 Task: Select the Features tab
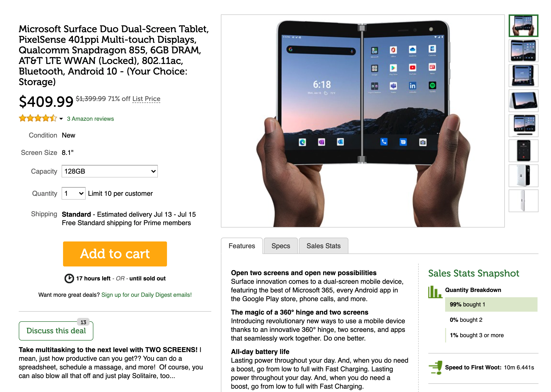[242, 246]
